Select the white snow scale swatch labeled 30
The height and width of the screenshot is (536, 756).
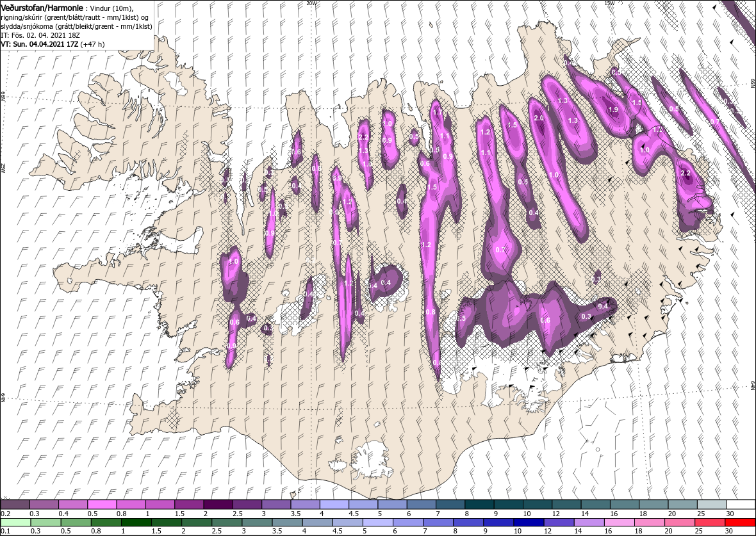(x=741, y=504)
